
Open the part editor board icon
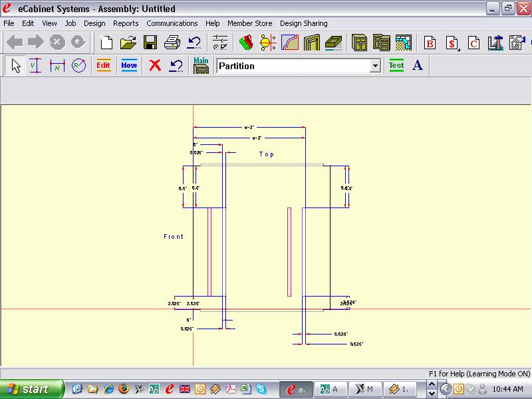click(334, 43)
